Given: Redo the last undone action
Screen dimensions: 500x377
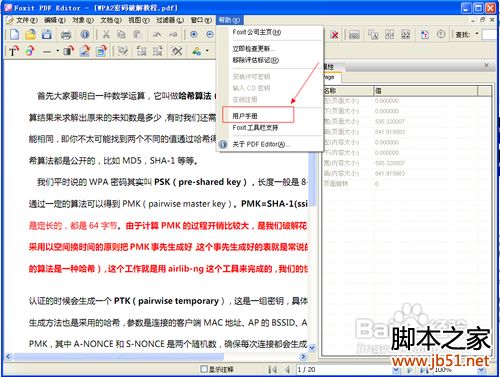Looking at the screenshot, I should (173, 34).
